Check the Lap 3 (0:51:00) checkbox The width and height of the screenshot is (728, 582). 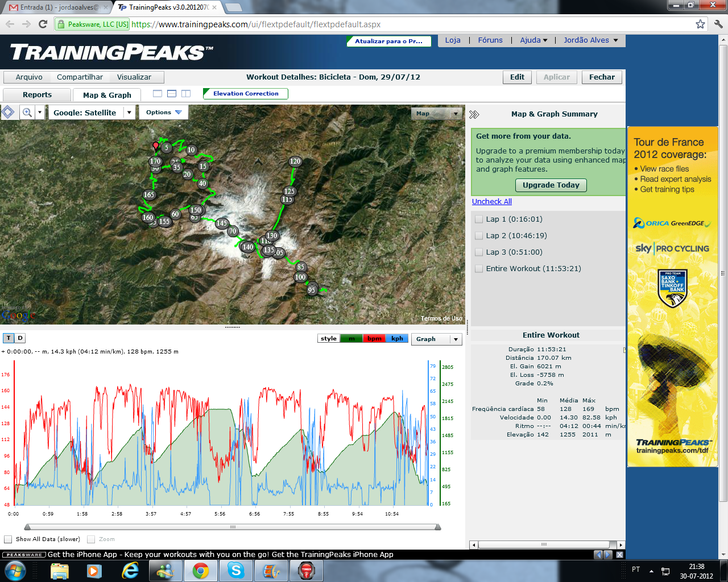[479, 252]
